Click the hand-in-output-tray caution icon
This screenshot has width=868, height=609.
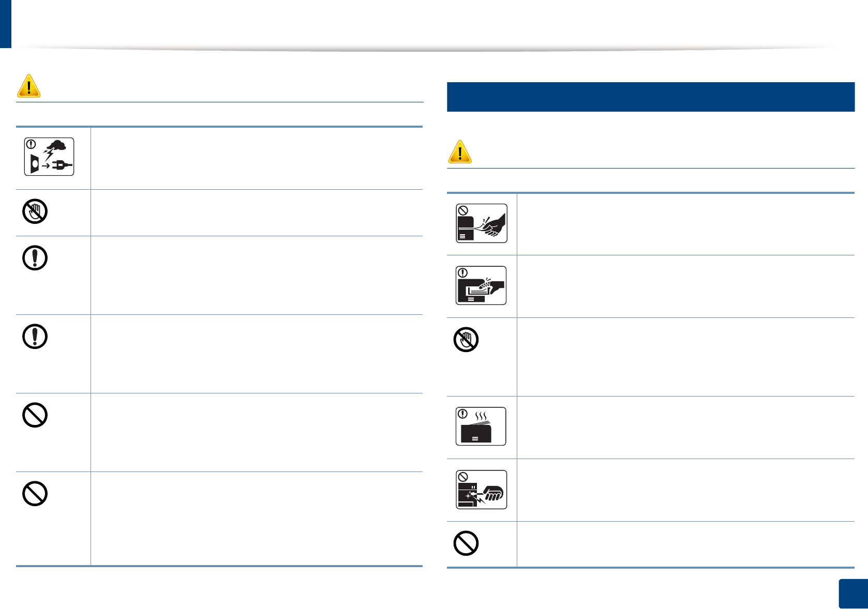pyautogui.click(x=481, y=286)
